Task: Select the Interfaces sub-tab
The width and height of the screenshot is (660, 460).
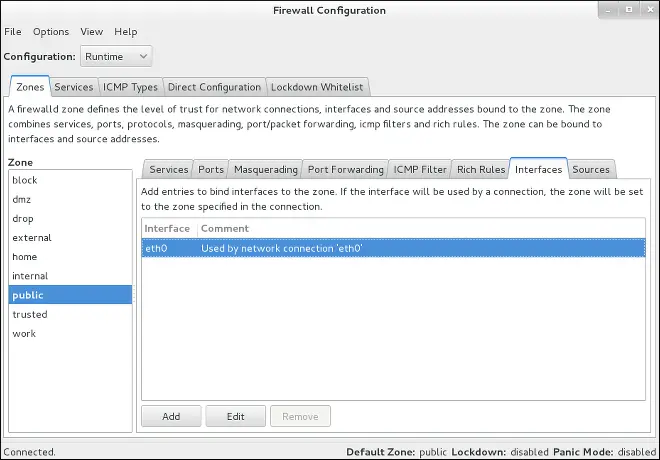Action: pyautogui.click(x=538, y=169)
